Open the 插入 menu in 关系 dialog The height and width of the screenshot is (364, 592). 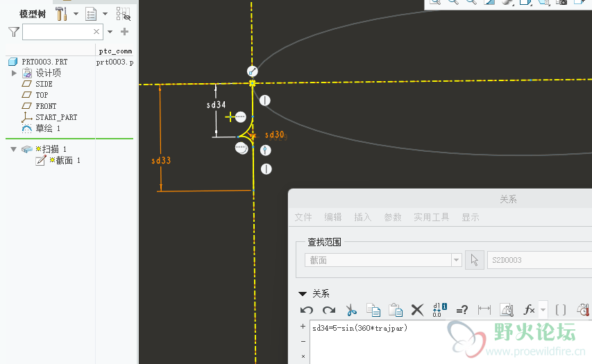coord(362,217)
